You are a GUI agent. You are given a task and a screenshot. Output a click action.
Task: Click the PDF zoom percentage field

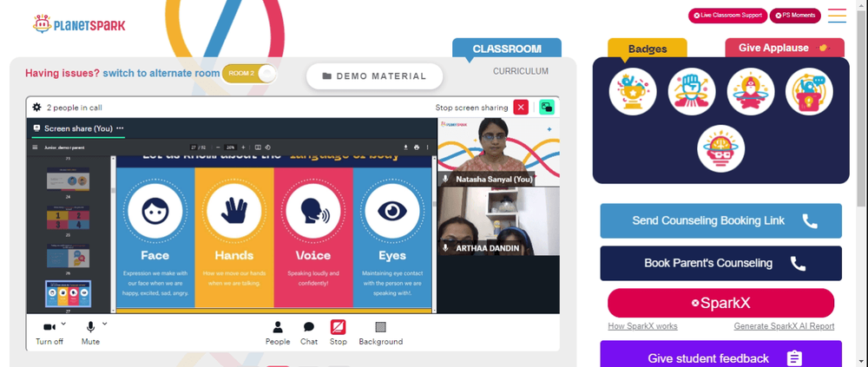231,147
